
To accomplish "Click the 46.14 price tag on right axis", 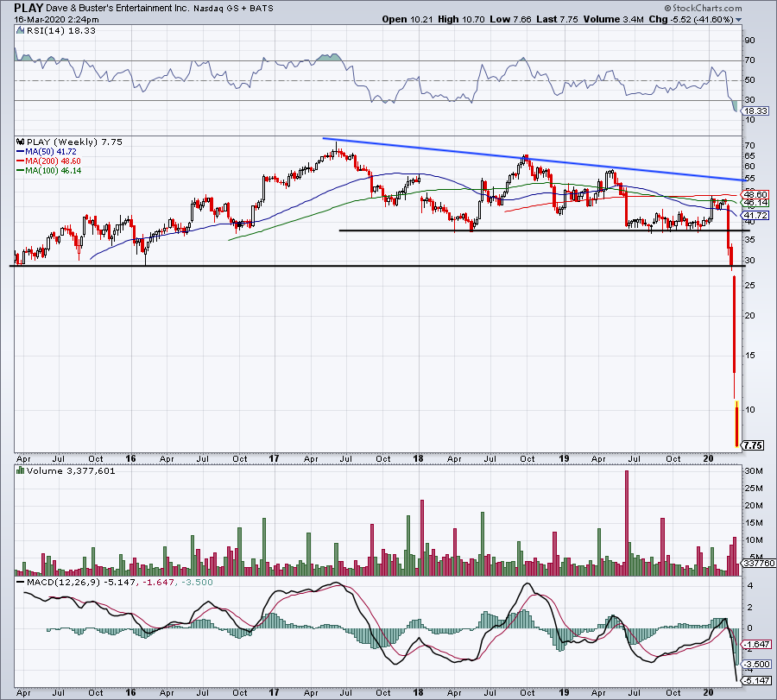I will point(755,203).
